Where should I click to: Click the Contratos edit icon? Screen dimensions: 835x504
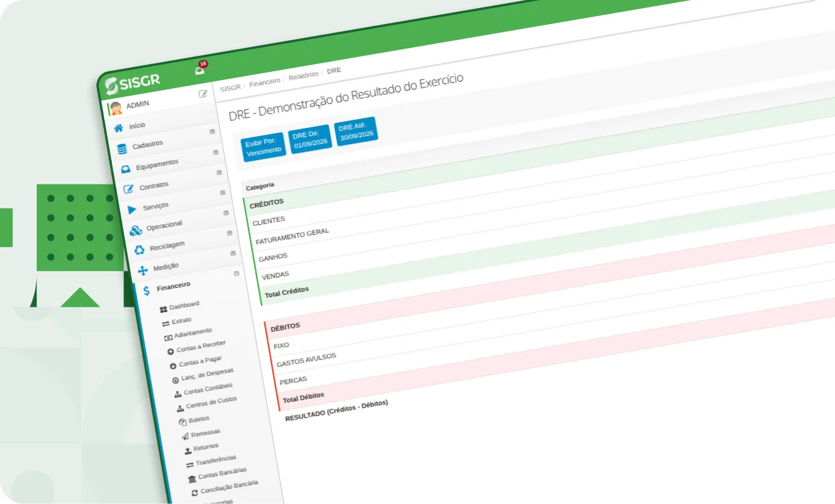[129, 189]
